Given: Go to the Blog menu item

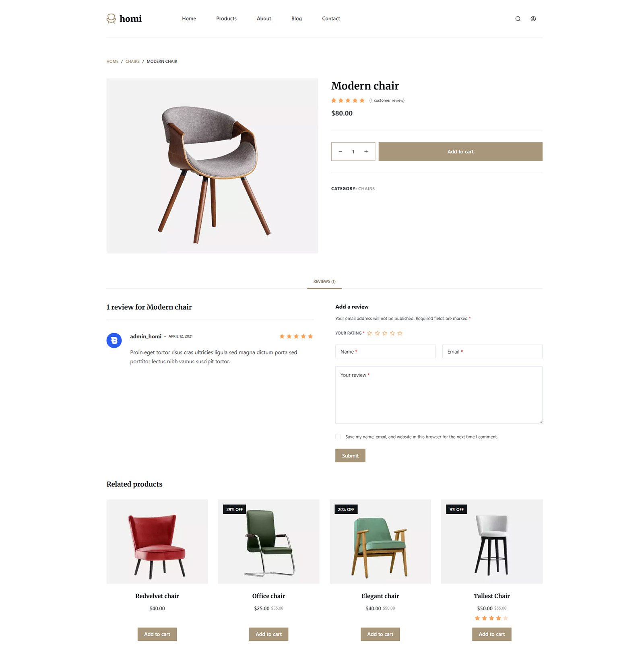Looking at the screenshot, I should 296,19.
